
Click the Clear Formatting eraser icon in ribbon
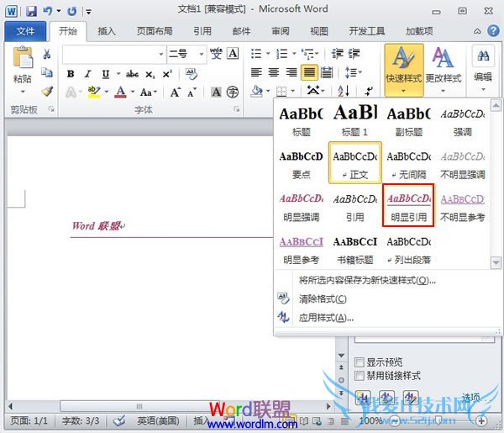point(192,74)
